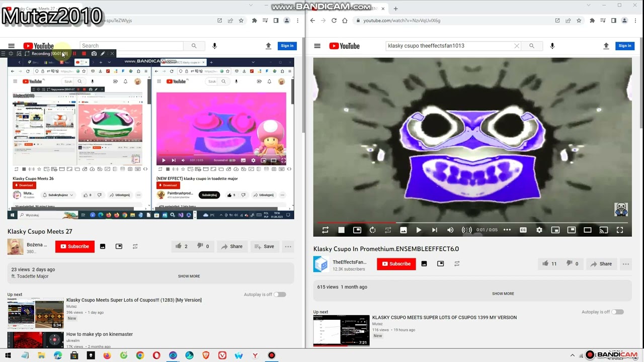Open extensions puzzle icon in right browser
Screen dimensions: 644x362
[592, 21]
